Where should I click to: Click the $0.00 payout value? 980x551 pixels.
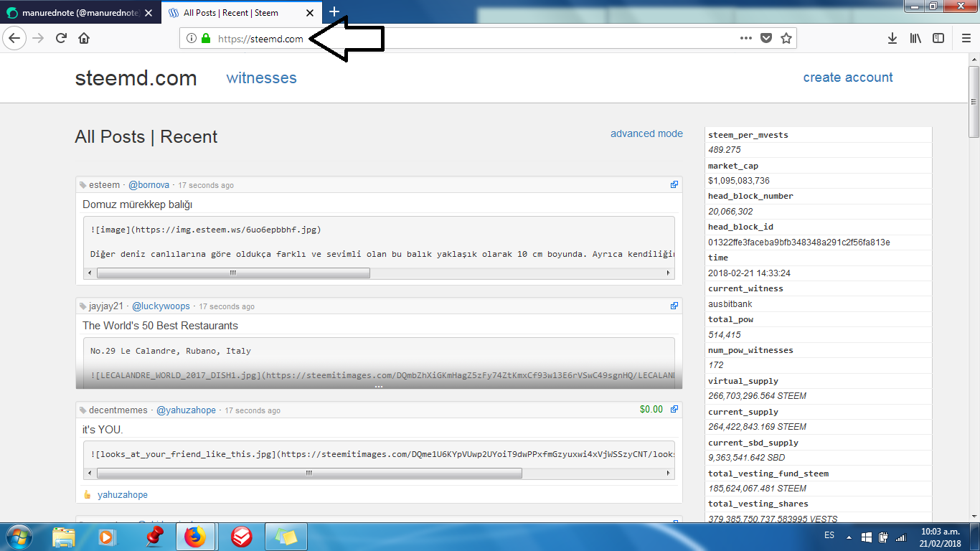pyautogui.click(x=651, y=410)
